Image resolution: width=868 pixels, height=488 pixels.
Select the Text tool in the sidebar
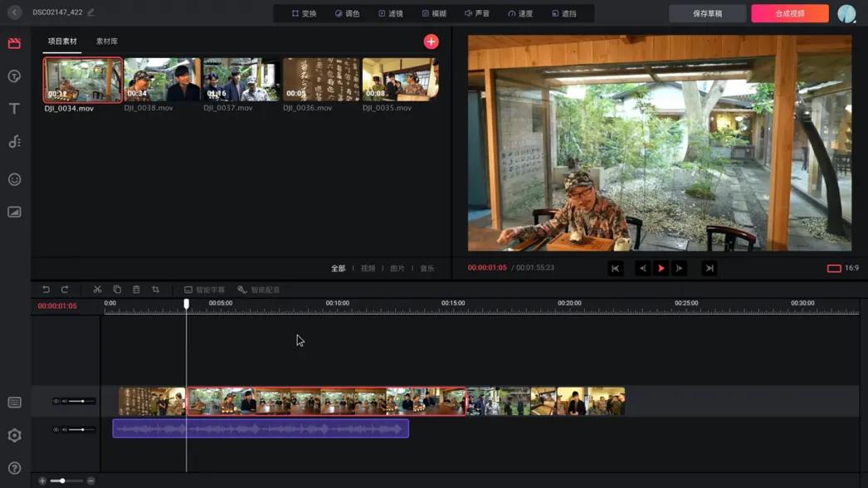pyautogui.click(x=13, y=108)
